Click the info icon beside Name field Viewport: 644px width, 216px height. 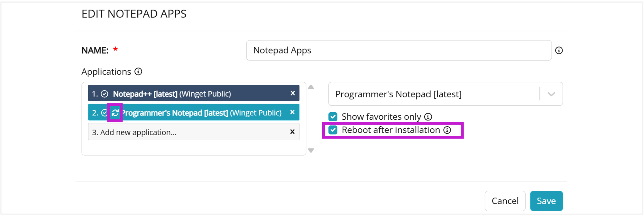559,50
